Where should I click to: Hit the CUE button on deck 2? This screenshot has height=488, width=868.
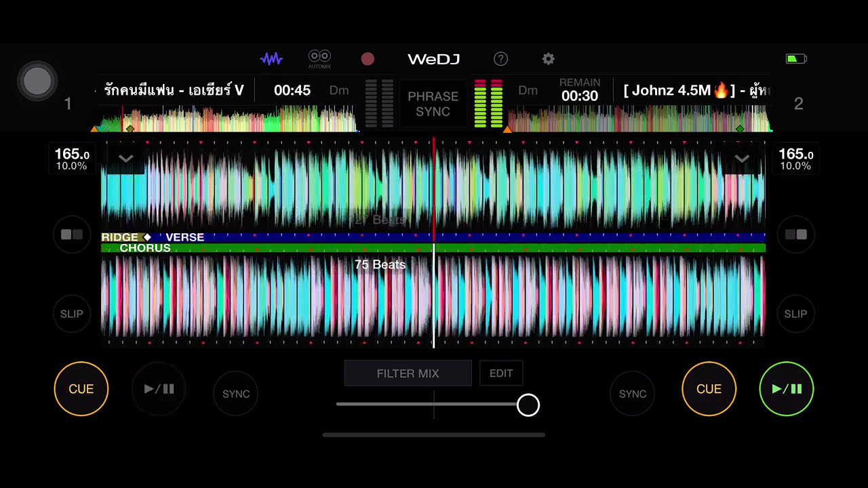(709, 389)
